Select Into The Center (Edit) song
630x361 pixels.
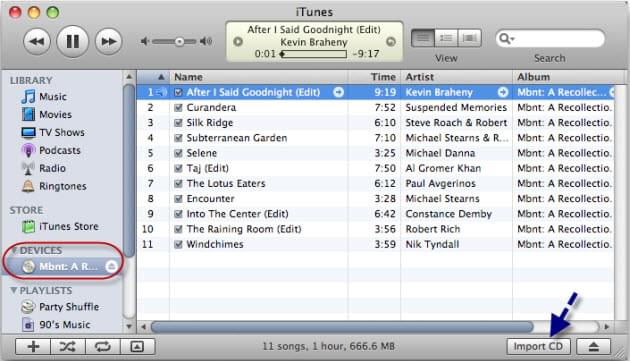pyautogui.click(x=237, y=214)
